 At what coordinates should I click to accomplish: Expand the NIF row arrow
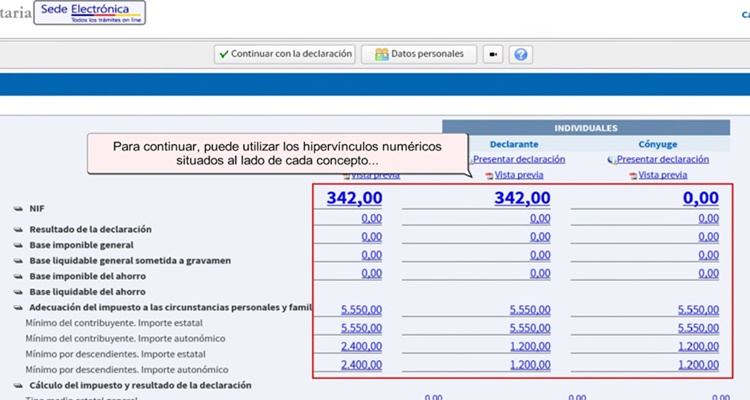click(18, 208)
